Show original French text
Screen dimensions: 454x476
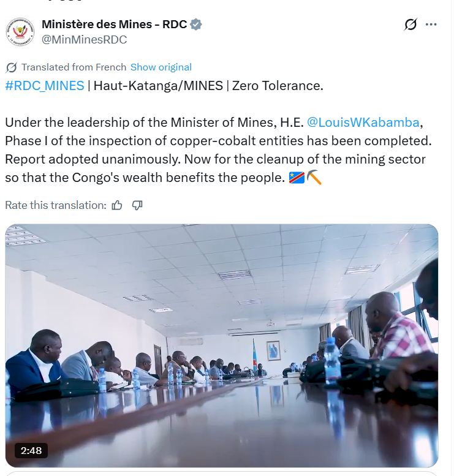pos(161,67)
